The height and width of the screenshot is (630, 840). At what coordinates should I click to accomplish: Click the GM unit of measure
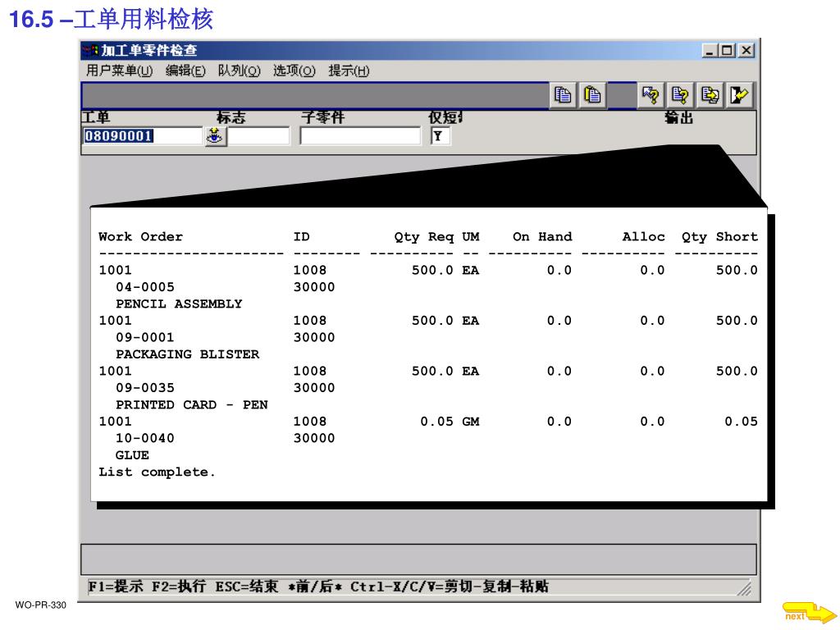[471, 422]
